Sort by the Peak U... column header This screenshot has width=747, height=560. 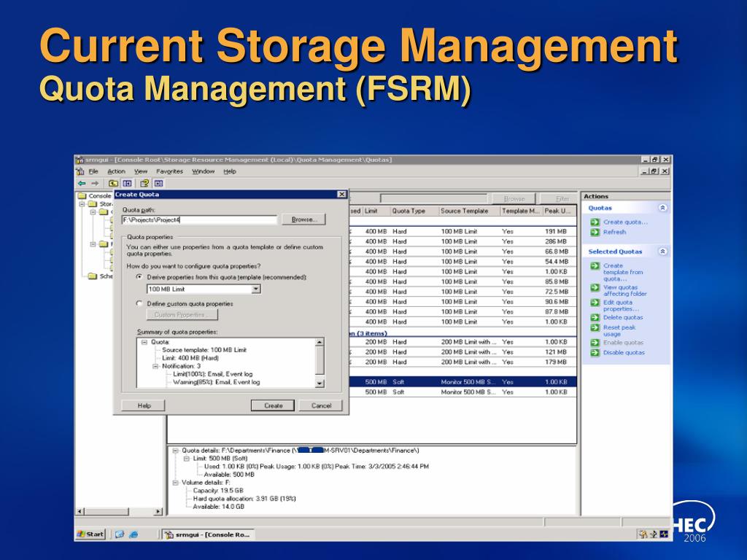[560, 211]
